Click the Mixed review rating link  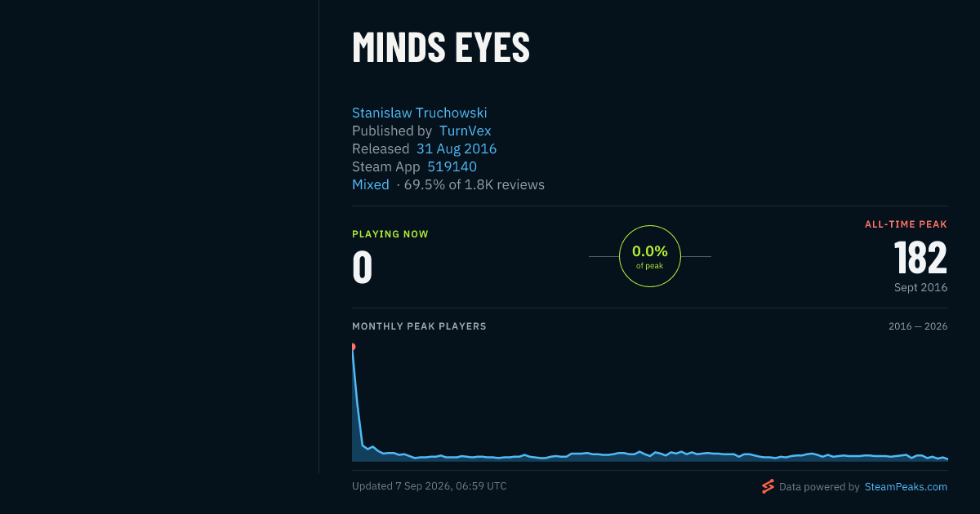pyautogui.click(x=371, y=184)
